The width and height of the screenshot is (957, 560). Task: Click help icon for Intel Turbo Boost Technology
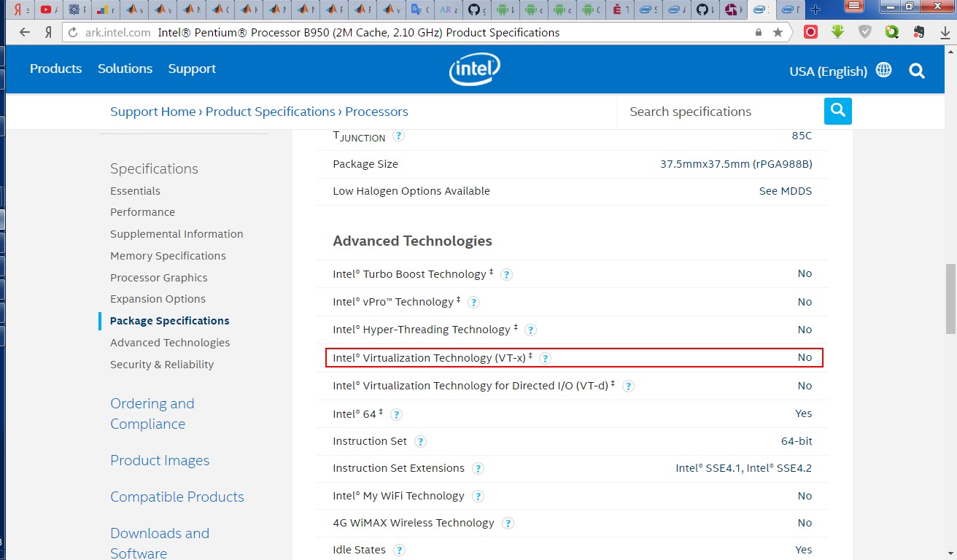(507, 275)
